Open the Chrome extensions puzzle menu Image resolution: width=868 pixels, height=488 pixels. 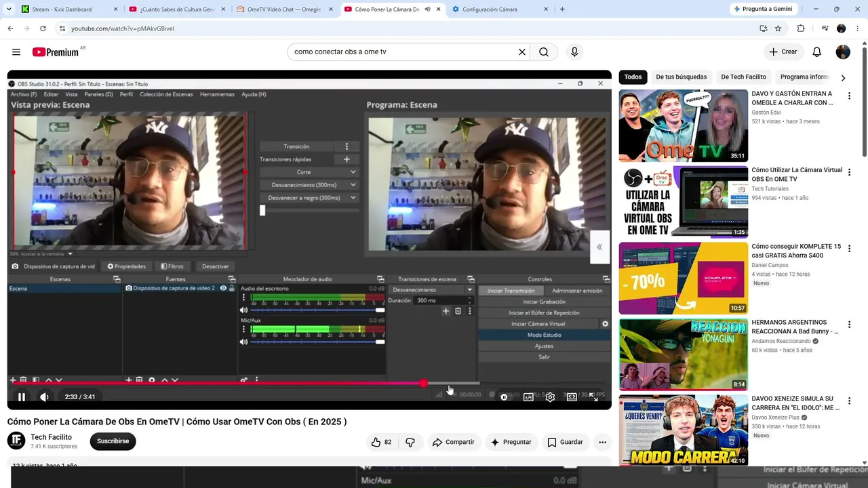[801, 28]
